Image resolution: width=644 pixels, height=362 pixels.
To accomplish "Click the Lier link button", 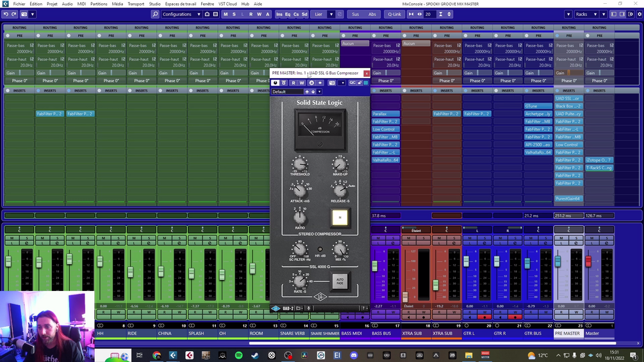I will tap(318, 14).
